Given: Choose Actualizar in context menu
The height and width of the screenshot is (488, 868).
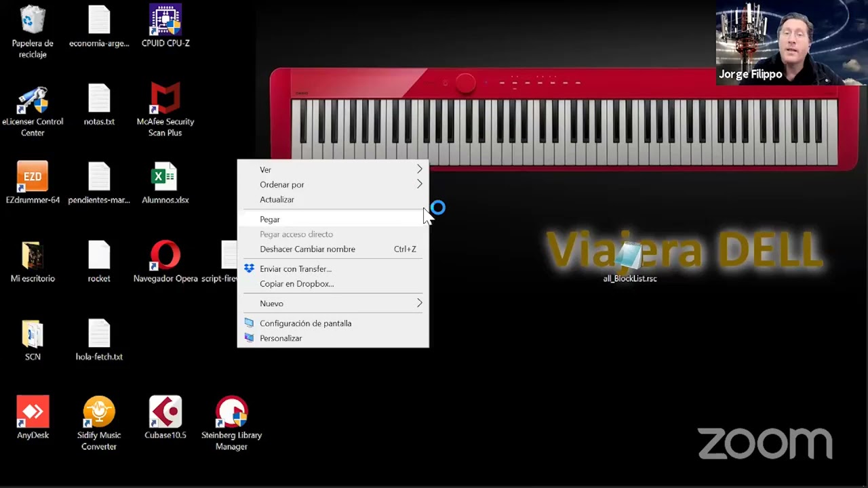Looking at the screenshot, I should click(333, 199).
